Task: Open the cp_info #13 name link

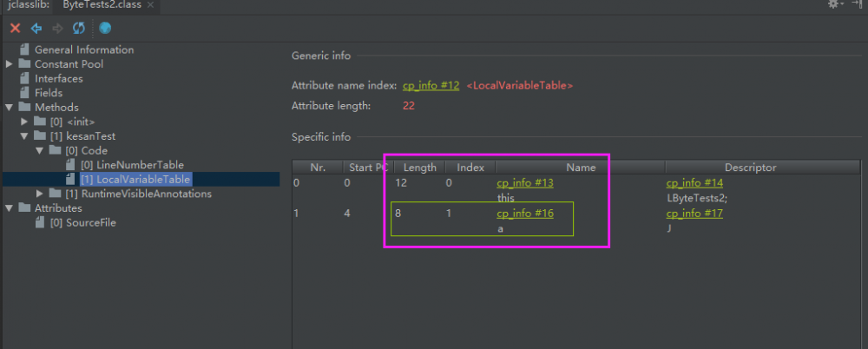Action: (x=525, y=183)
